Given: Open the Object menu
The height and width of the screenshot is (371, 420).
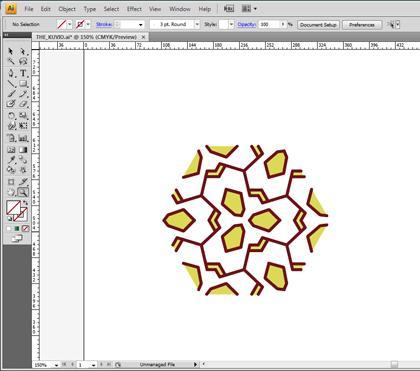Looking at the screenshot, I should click(x=67, y=9).
